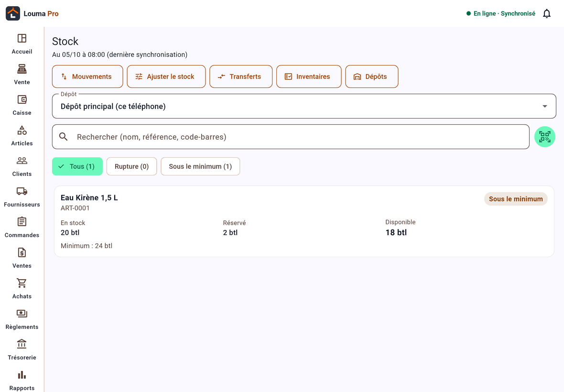This screenshot has height=392, width=564.
Task: Open the Inventaires button
Action: click(x=309, y=76)
